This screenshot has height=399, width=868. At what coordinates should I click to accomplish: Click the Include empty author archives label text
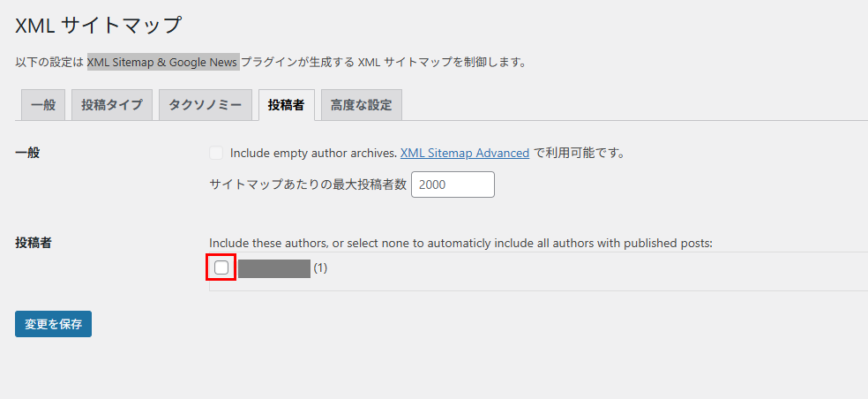[313, 153]
